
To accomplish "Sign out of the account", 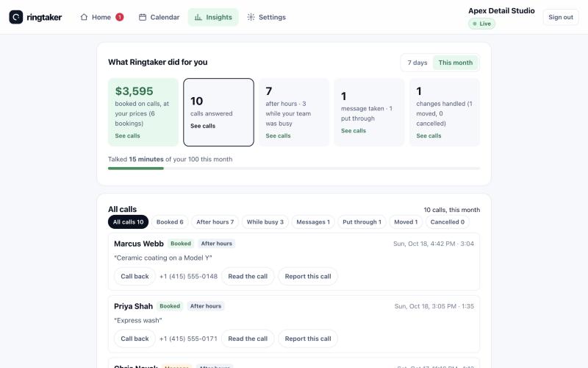I will (561, 17).
